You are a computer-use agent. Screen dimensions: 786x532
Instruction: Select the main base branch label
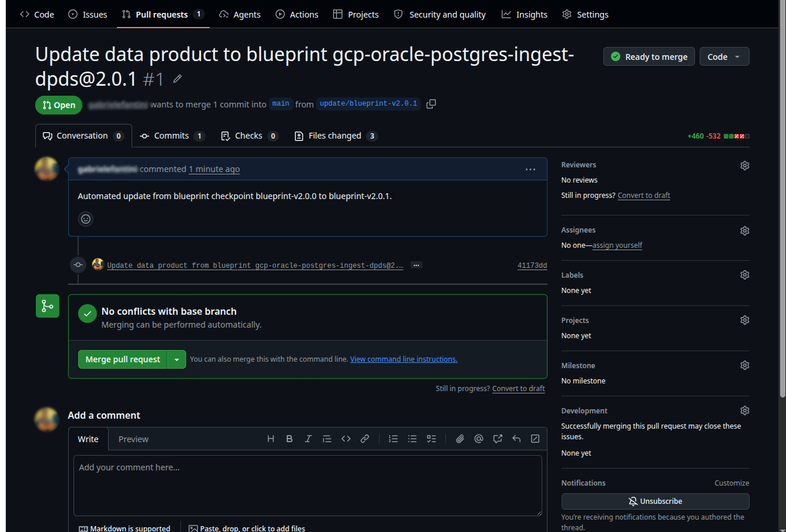[x=281, y=104]
